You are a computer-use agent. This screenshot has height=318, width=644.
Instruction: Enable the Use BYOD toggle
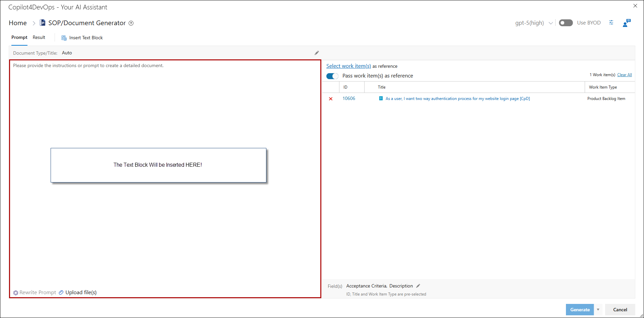click(566, 23)
